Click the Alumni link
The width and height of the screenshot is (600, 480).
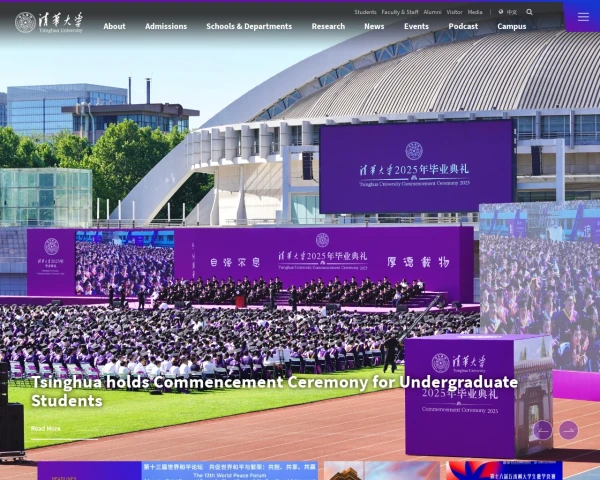coord(432,12)
